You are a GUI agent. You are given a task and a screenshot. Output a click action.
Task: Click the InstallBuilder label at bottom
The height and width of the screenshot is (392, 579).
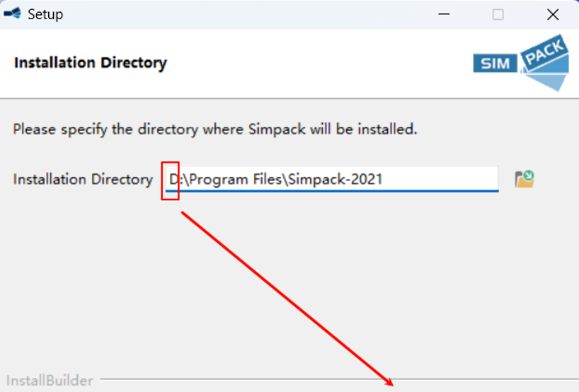50,381
